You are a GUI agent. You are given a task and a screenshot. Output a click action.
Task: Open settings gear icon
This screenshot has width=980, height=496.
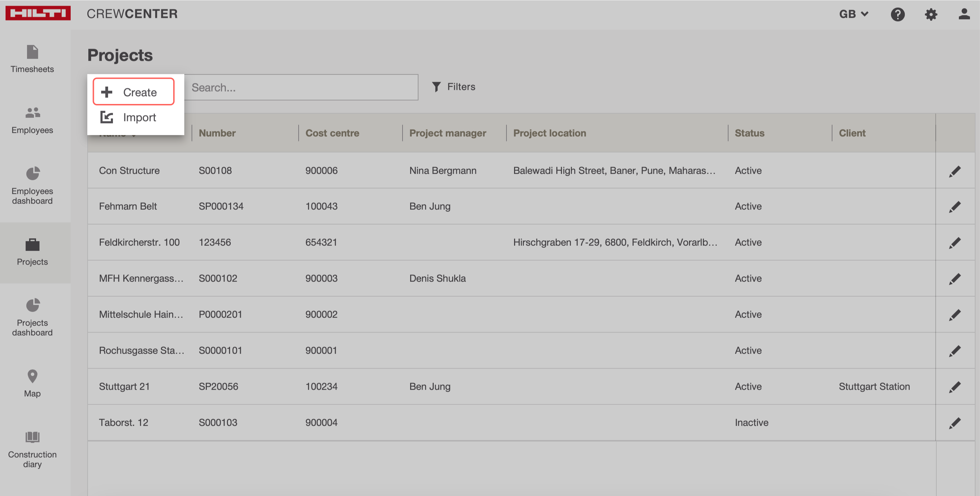click(930, 15)
